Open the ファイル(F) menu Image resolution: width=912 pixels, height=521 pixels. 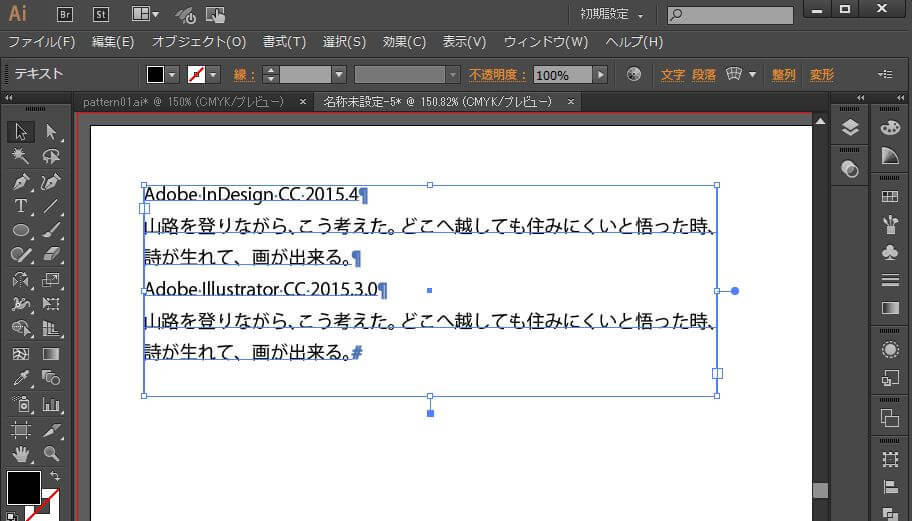(42, 42)
